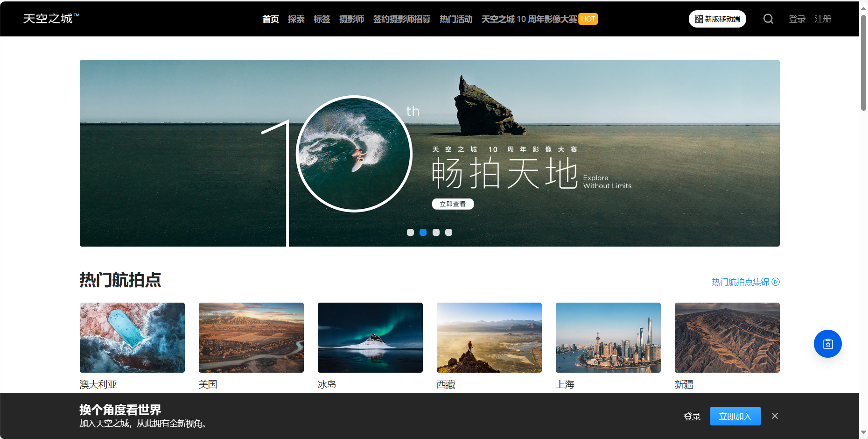868x439 pixels.
Task: Click the orange HOT badge
Action: point(588,19)
